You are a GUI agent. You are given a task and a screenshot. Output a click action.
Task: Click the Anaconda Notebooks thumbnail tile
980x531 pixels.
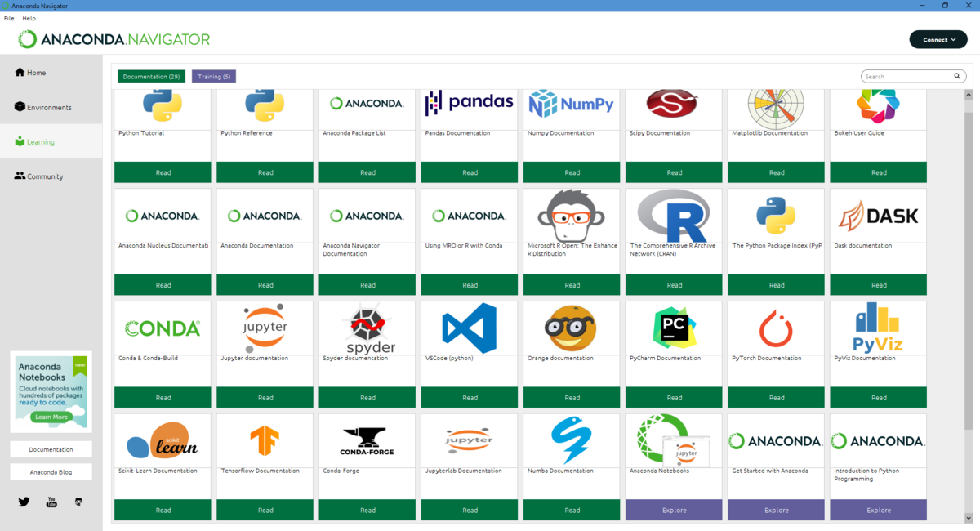674,440
